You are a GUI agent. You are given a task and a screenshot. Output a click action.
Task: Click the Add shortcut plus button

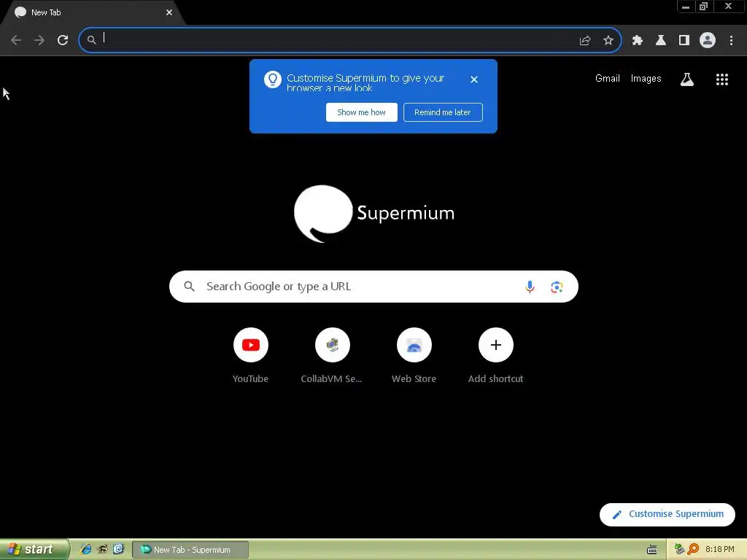click(495, 345)
